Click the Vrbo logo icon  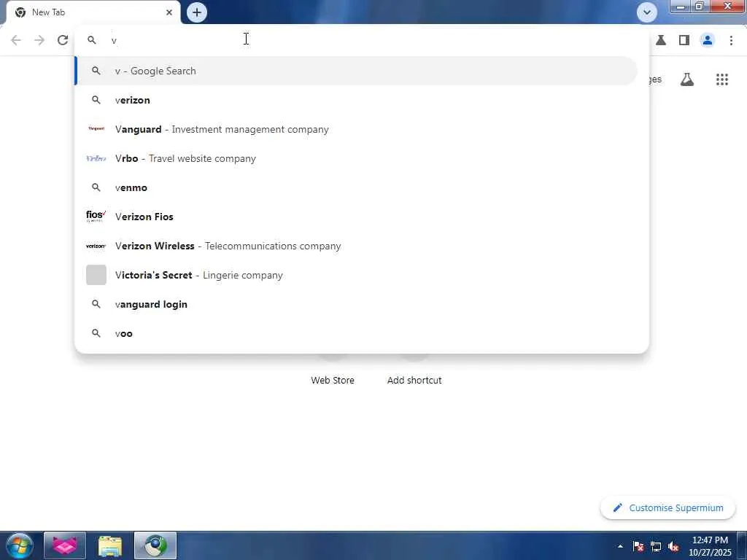(x=96, y=158)
